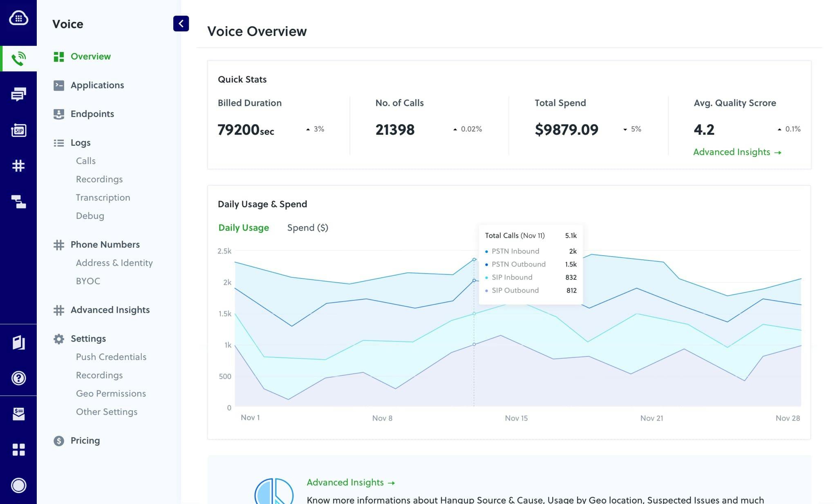Switch to the Spend ($) tab
The image size is (837, 504).
point(307,227)
